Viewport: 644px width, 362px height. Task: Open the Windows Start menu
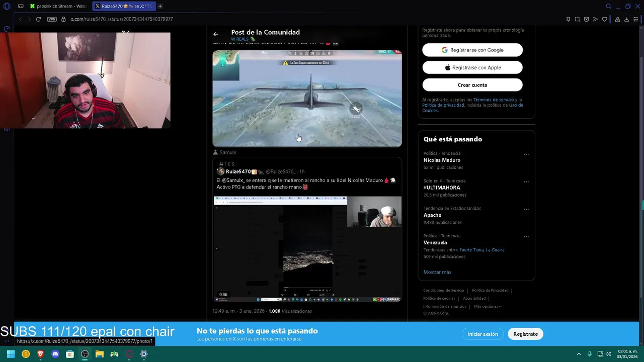point(11,354)
